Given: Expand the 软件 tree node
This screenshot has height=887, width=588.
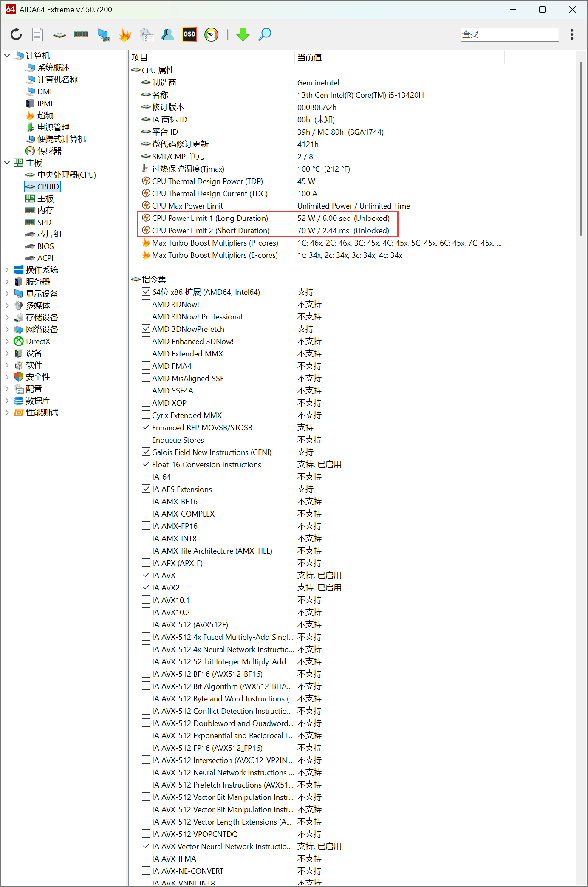Looking at the screenshot, I should [x=7, y=365].
